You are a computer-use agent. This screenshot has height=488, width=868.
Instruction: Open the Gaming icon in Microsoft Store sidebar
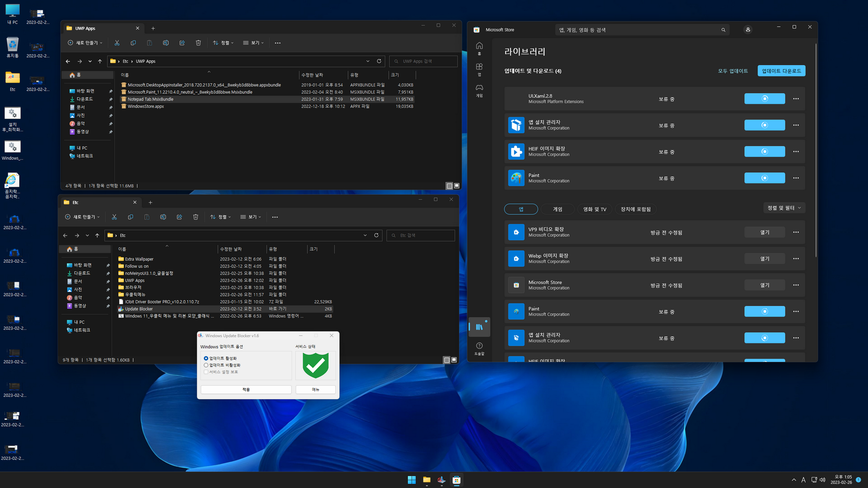479,90
